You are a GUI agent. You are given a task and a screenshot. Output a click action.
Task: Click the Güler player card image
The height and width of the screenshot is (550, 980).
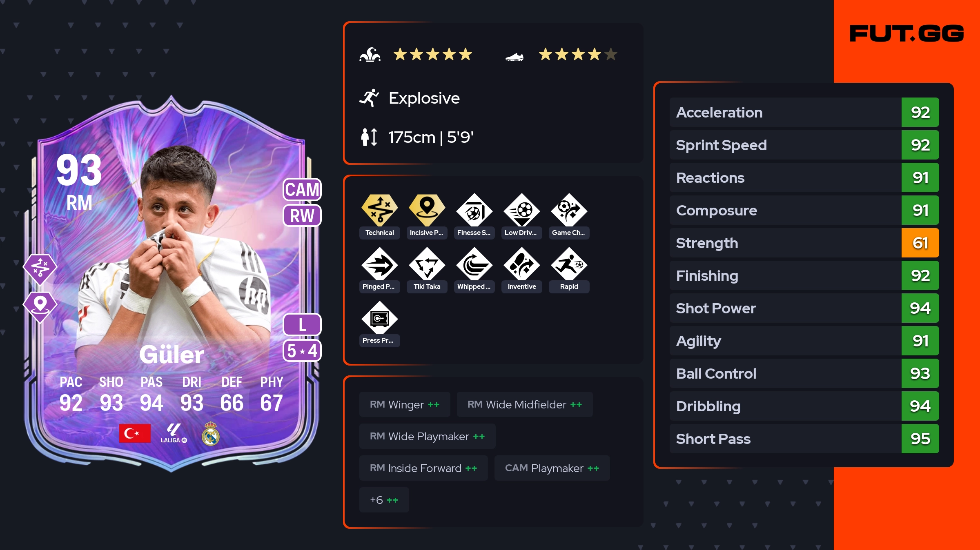[x=171, y=284]
